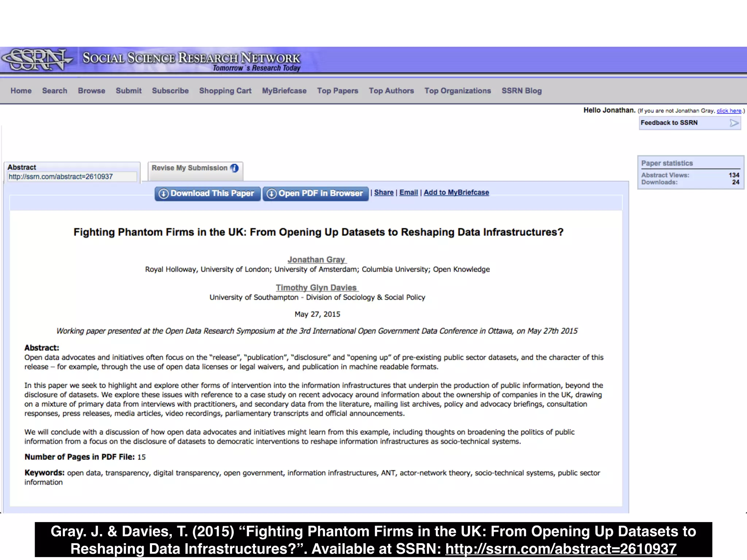
Task: Open the Home menu item
Action: tap(21, 91)
